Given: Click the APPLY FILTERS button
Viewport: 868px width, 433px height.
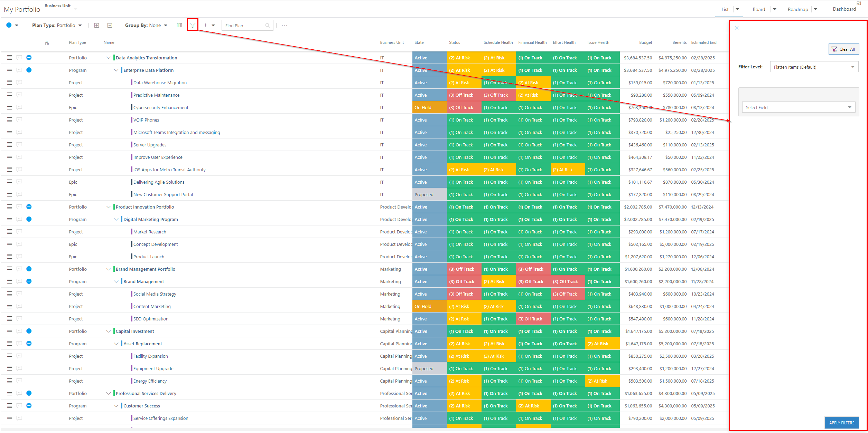Looking at the screenshot, I should click(841, 423).
